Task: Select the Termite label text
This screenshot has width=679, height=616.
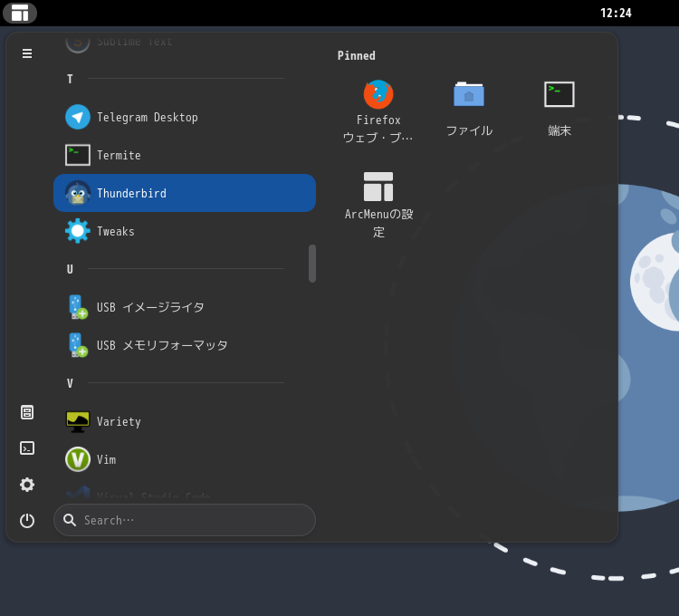Action: tap(119, 155)
